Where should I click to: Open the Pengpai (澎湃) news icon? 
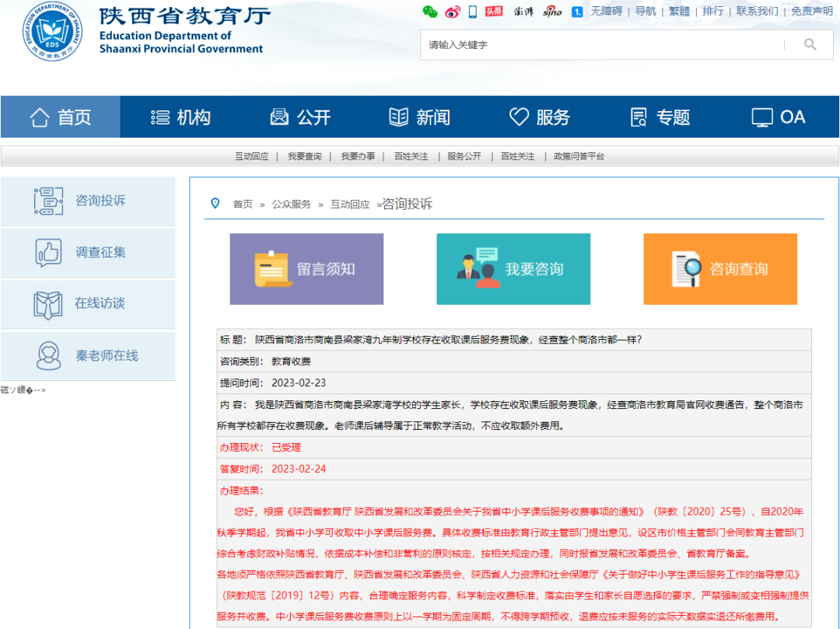pos(523,12)
